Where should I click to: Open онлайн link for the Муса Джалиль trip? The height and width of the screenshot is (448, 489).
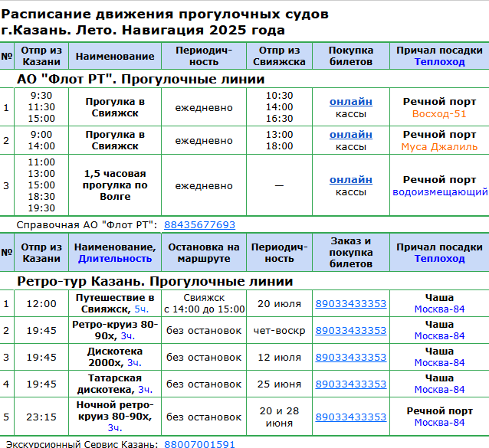351,135
